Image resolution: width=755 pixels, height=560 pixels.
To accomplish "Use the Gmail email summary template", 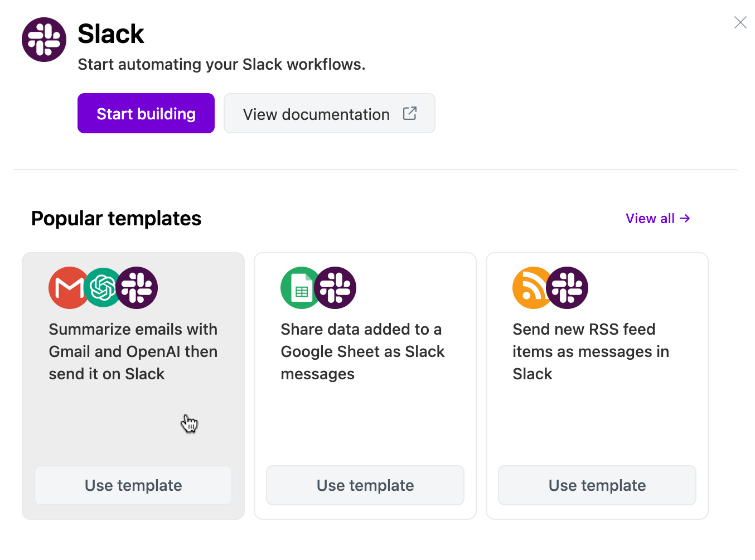I will 133,485.
